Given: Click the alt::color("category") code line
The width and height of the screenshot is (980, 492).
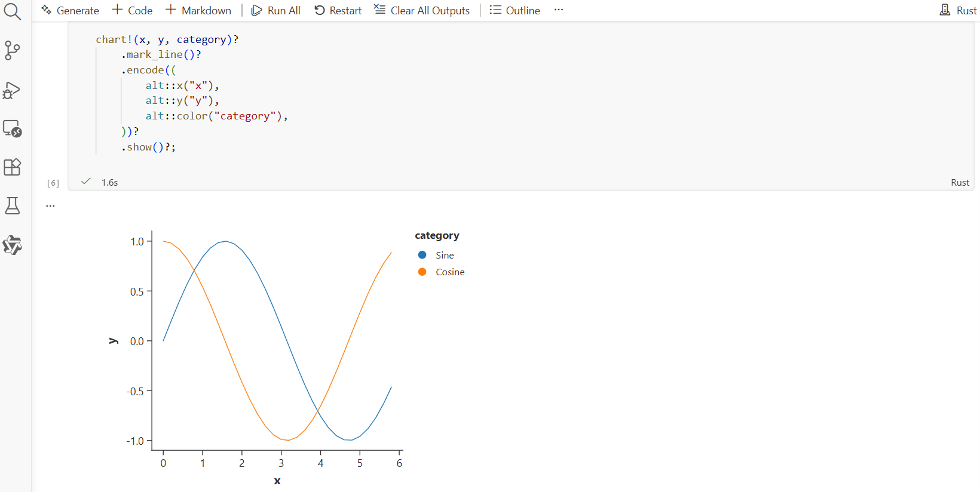Looking at the screenshot, I should [217, 116].
